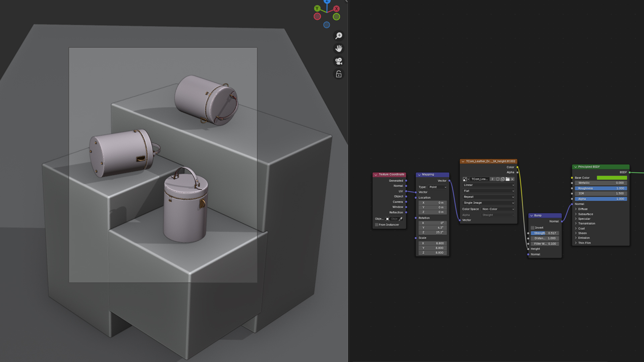
Task: Click the fake user shield icon
Action: point(498,179)
